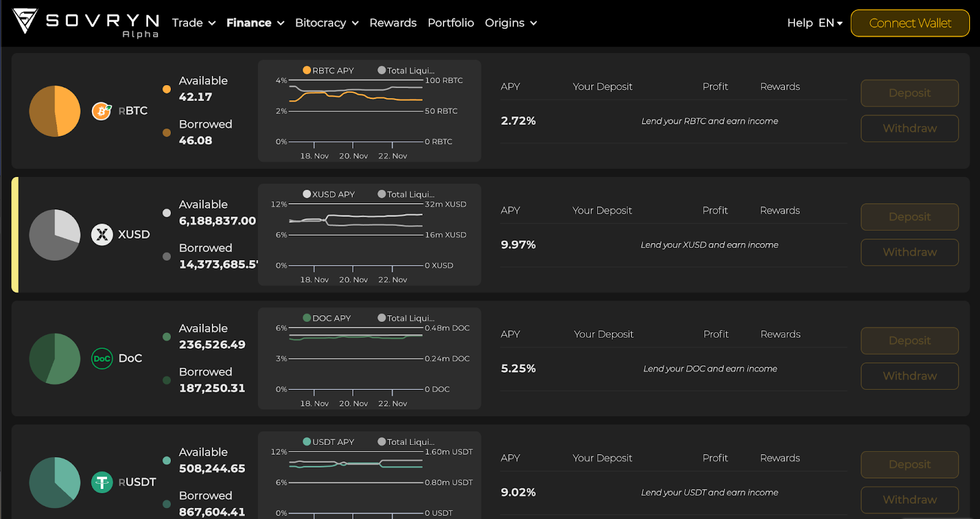Click Deposit for RUSDT
Viewport: 980px width, 519px height.
coord(910,465)
